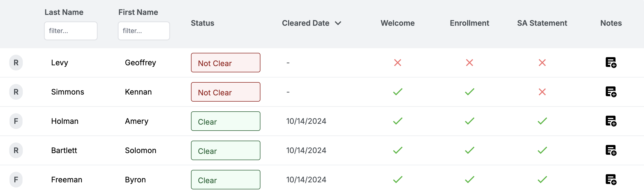
Task: Open the notes icon for Levy
Action: pos(611,63)
